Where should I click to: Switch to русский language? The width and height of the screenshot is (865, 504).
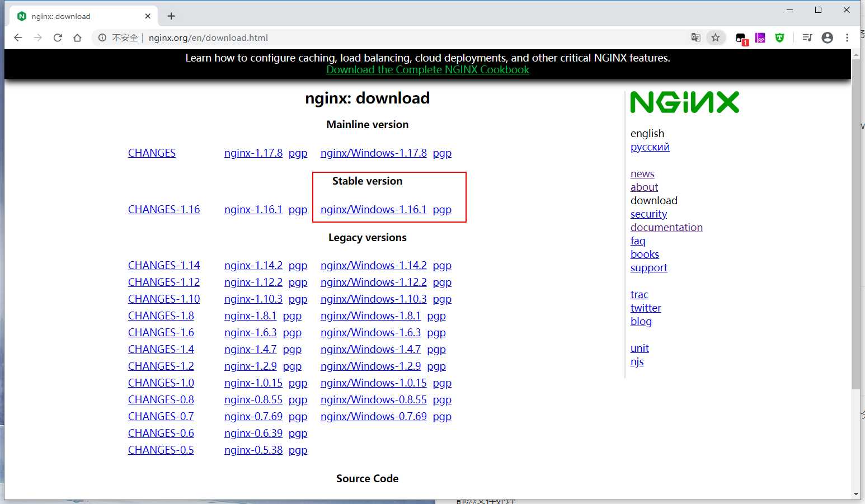pyautogui.click(x=650, y=147)
